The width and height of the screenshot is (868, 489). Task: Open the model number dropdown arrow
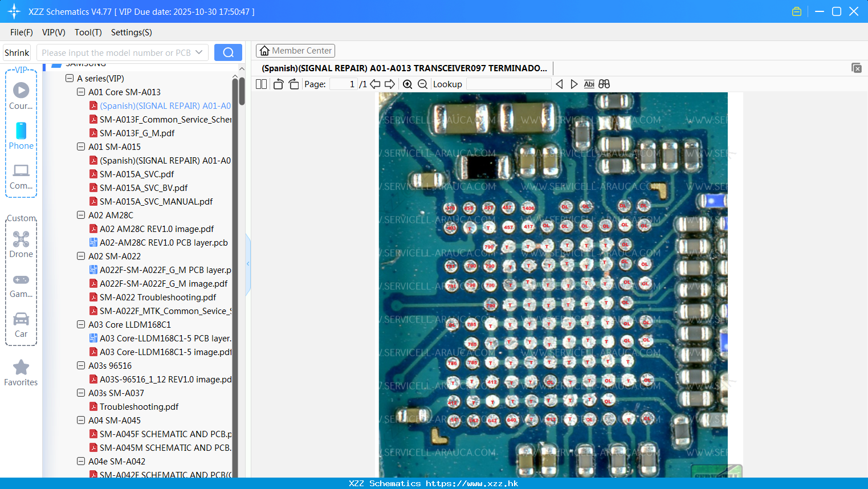pos(199,52)
